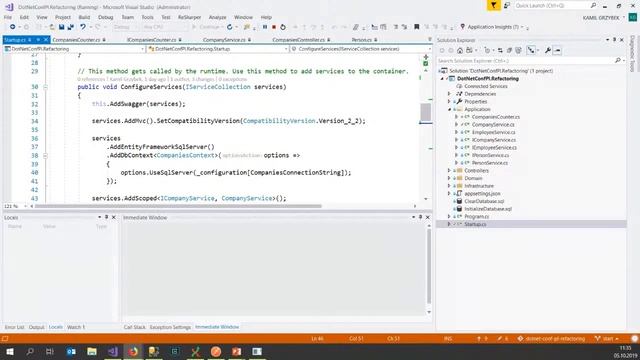Click the refresh browser toolbar icon

pyautogui.click(x=230, y=27)
